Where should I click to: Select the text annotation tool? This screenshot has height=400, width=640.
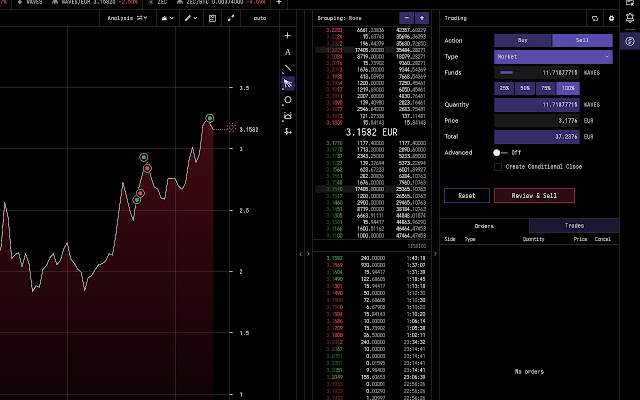click(288, 51)
